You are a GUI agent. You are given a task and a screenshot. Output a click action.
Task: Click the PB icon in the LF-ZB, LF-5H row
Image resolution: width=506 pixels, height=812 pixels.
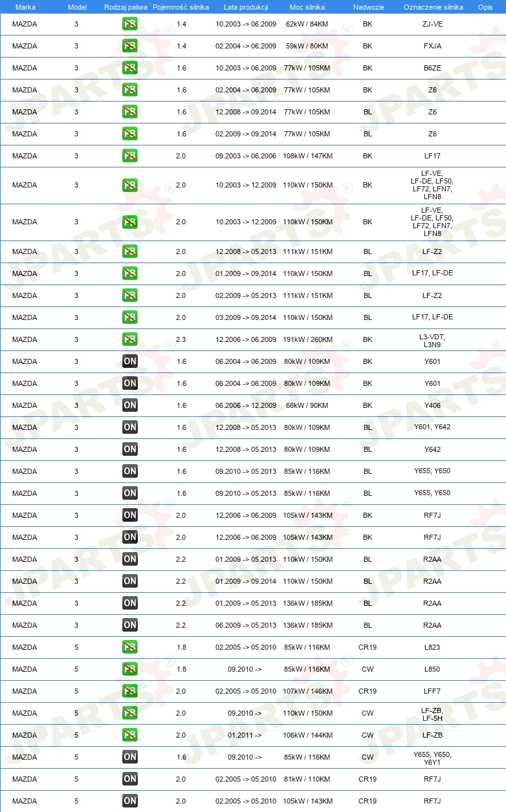point(130,714)
